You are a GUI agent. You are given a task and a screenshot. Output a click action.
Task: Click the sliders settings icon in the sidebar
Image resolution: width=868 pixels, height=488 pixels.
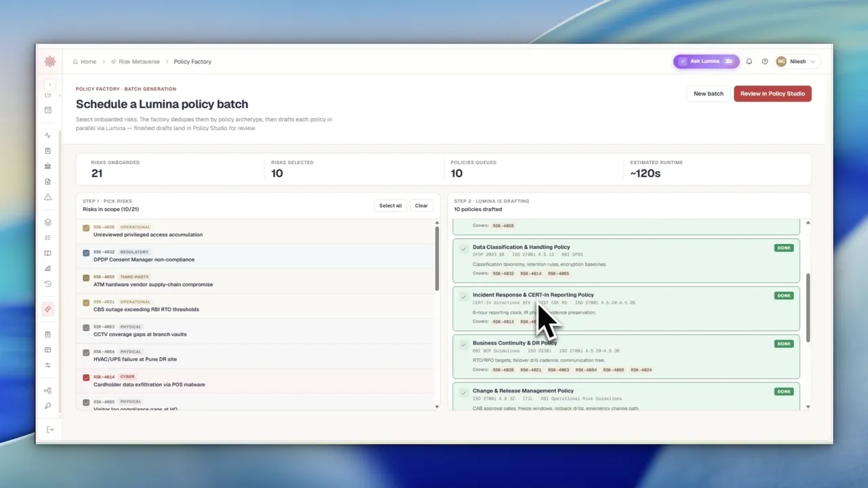[x=47, y=365]
